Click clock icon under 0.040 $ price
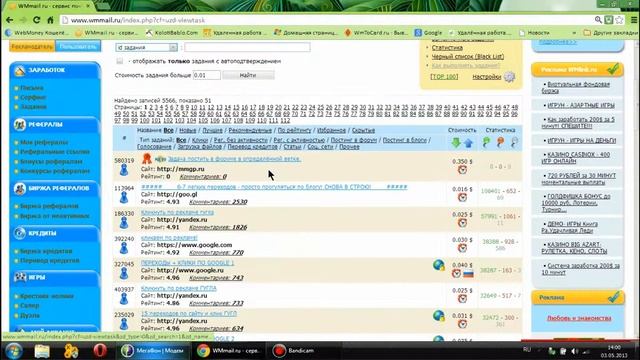The image size is (640, 360). click(456, 273)
